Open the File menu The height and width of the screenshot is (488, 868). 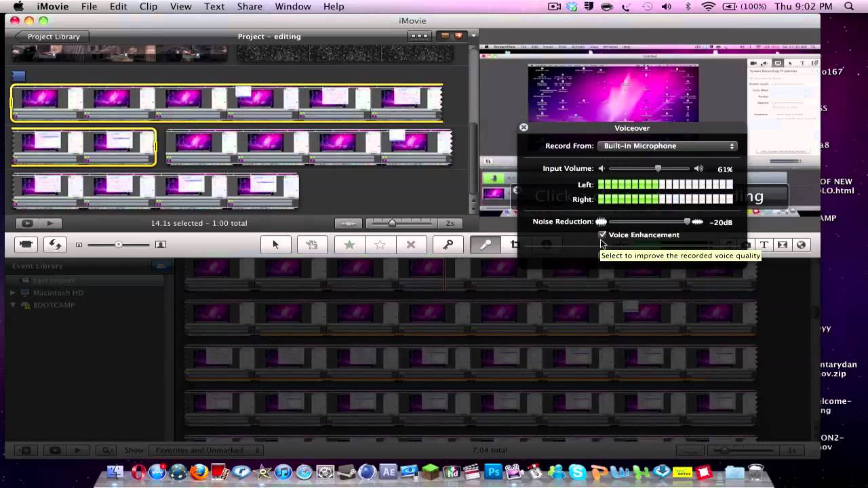(89, 6)
